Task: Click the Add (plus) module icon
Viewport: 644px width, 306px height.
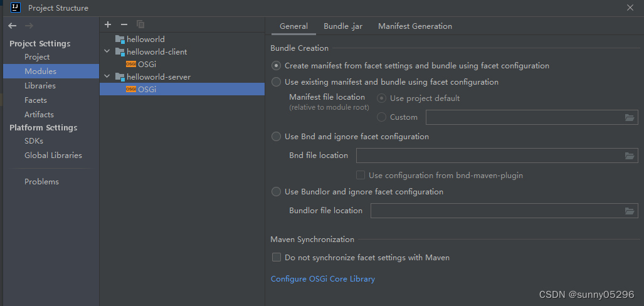Action: [108, 24]
